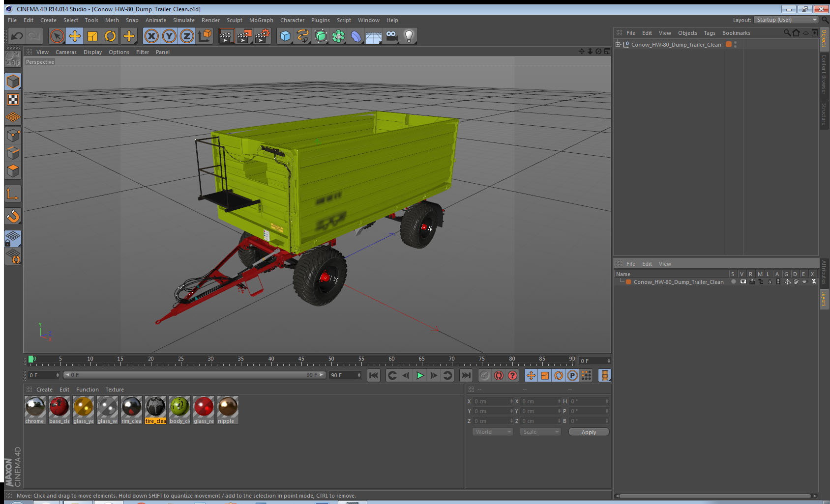Open the viewport Cameras menu
This screenshot has width=830, height=504.
pyautogui.click(x=66, y=52)
